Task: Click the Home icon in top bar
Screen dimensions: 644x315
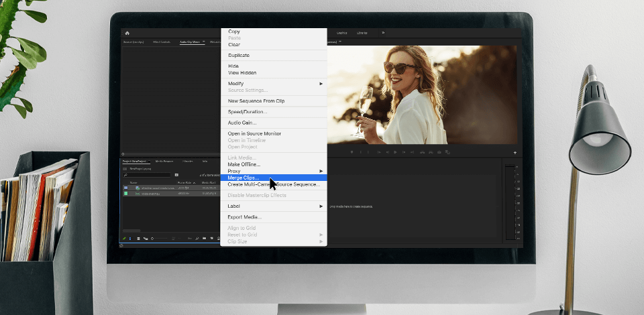Action: coord(127,33)
